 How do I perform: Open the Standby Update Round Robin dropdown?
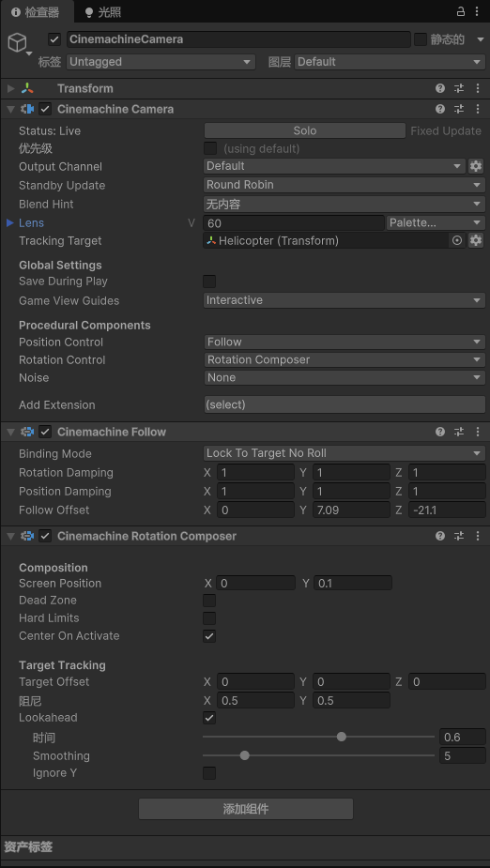tap(345, 185)
